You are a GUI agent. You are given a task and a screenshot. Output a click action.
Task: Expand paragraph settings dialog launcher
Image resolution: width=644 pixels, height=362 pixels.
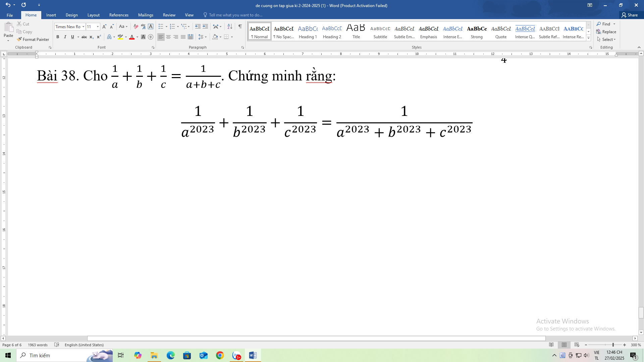click(243, 48)
